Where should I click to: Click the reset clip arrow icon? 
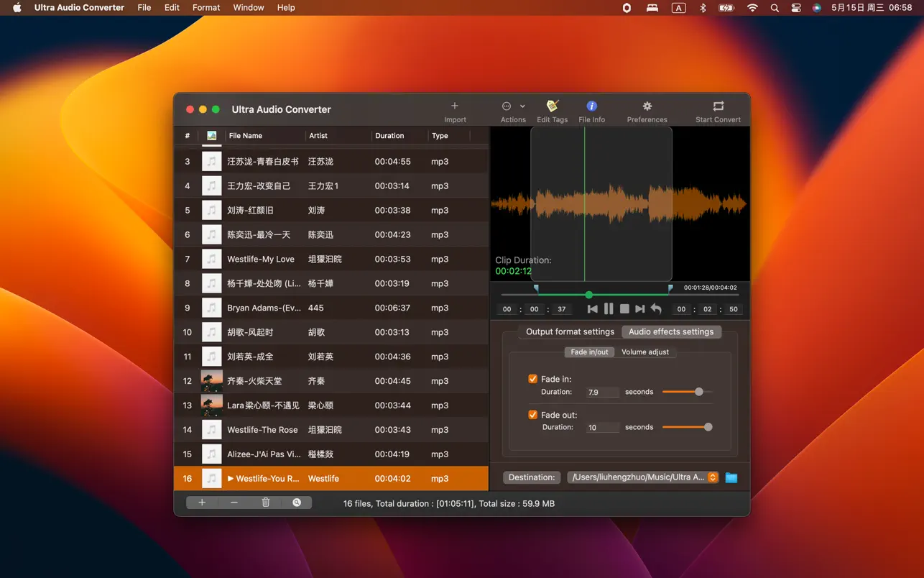[x=656, y=309]
